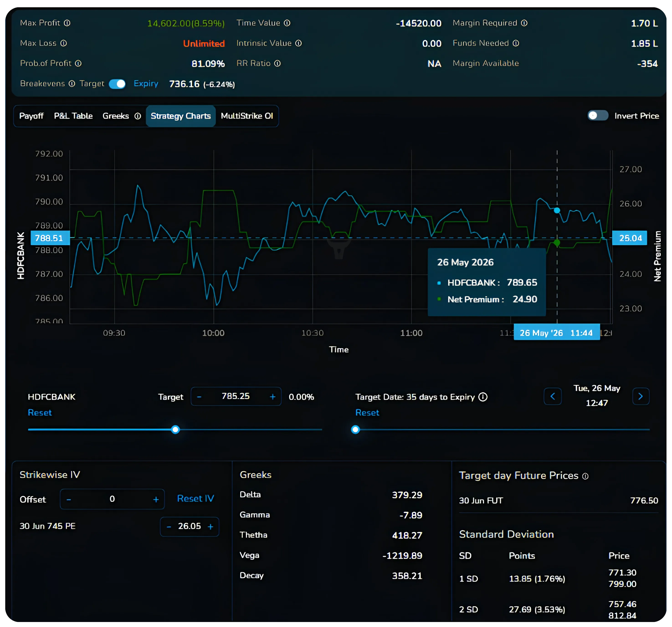
Task: Click the Max Profit value 14,602.00
Action: click(x=186, y=23)
